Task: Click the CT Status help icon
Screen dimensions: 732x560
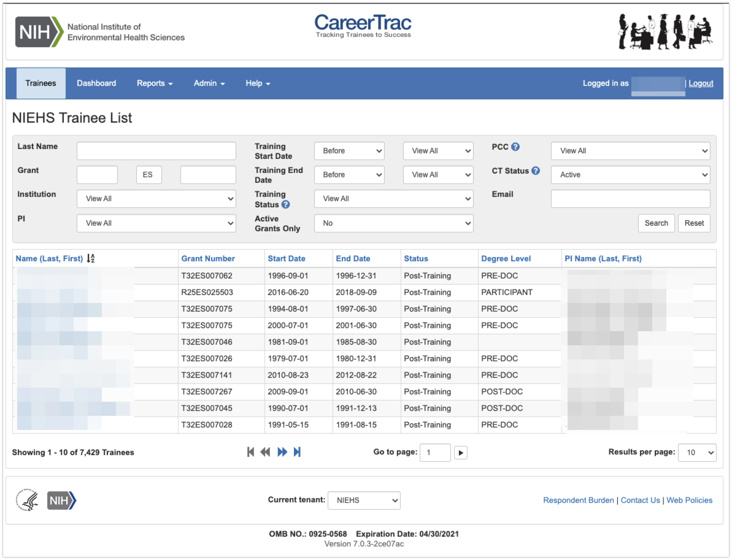Action: coord(536,171)
